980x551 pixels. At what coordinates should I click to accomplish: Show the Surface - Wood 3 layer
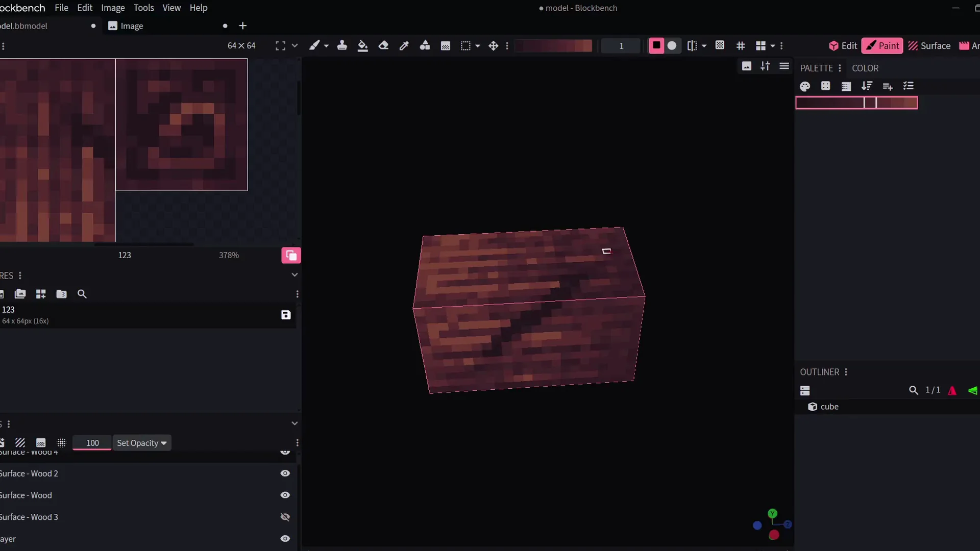pyautogui.click(x=285, y=517)
